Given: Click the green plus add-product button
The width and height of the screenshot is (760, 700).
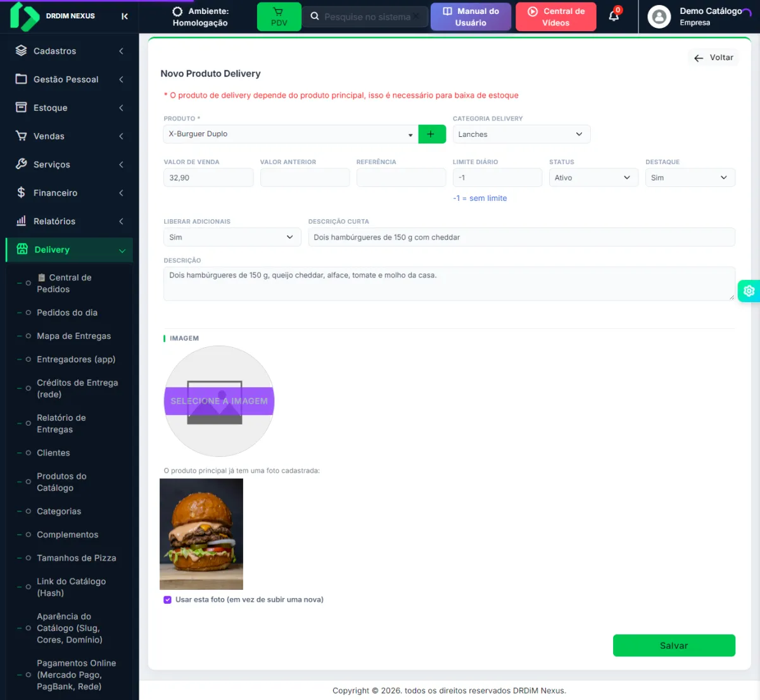Looking at the screenshot, I should point(431,134).
